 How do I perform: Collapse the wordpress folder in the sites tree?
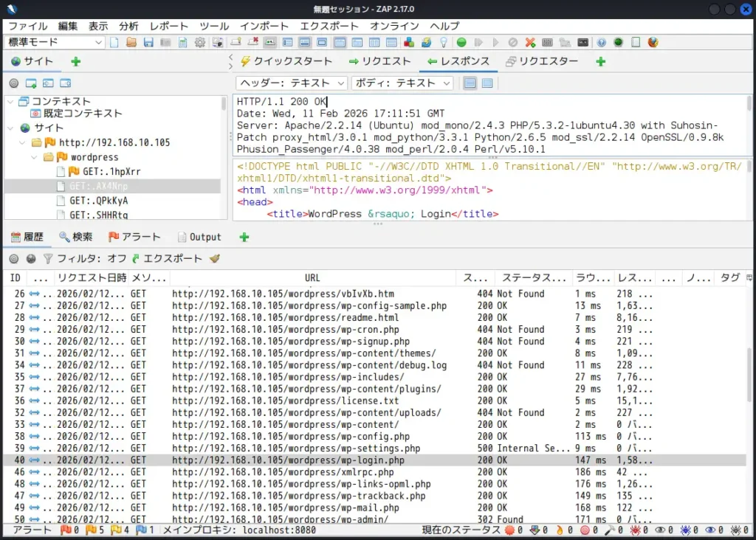(x=34, y=156)
